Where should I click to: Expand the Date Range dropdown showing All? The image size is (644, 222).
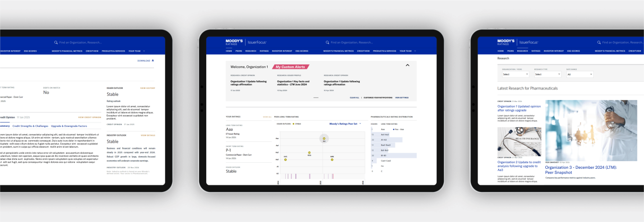point(579,74)
